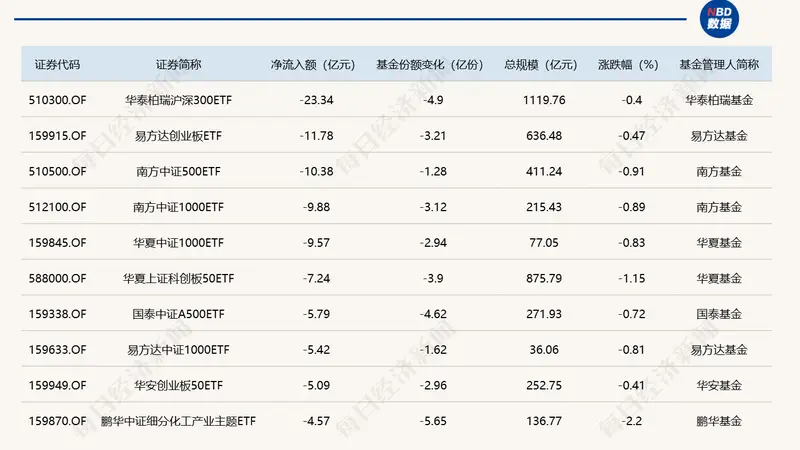
Task: Select code 159915.OF
Action: [57, 136]
